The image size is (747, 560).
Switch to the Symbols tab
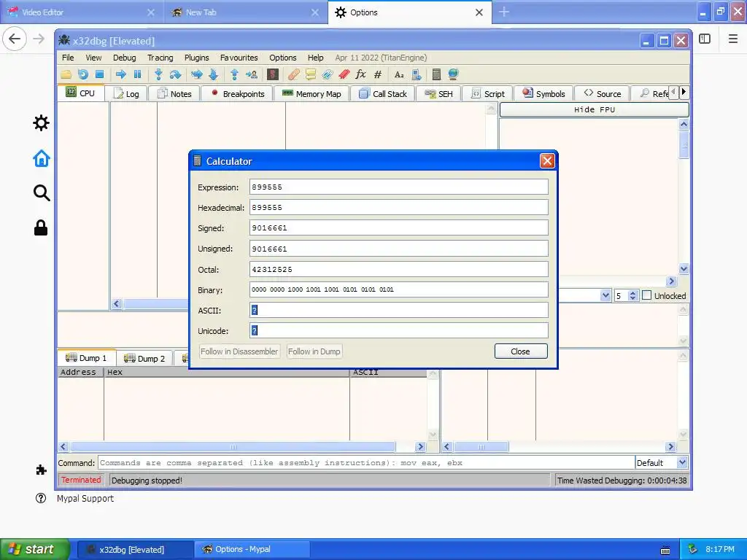click(543, 94)
